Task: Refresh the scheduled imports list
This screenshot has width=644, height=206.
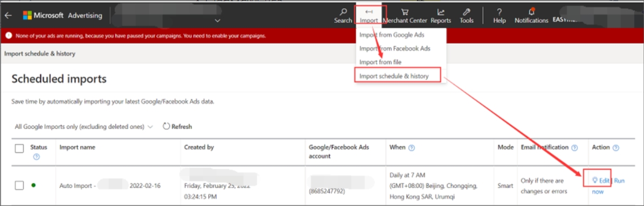Action: click(177, 127)
